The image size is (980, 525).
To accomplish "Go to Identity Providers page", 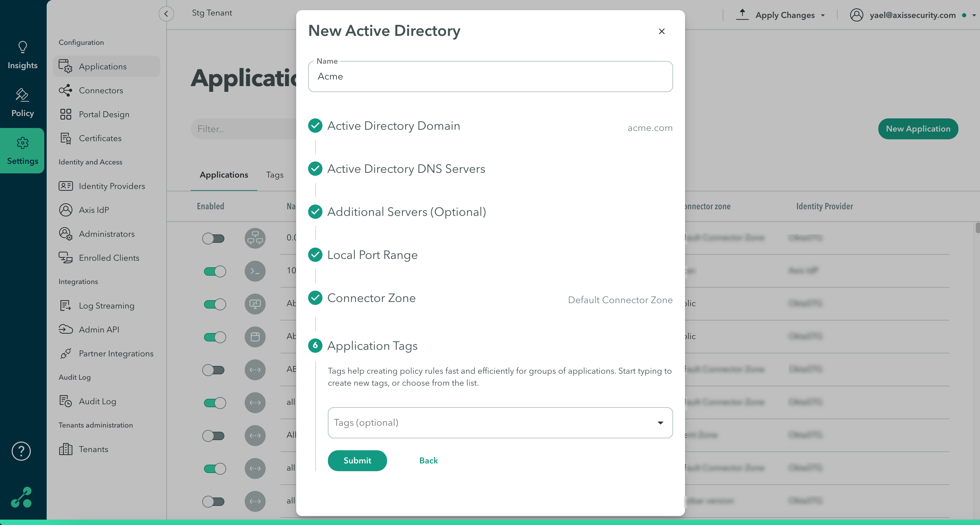I will 112,186.
